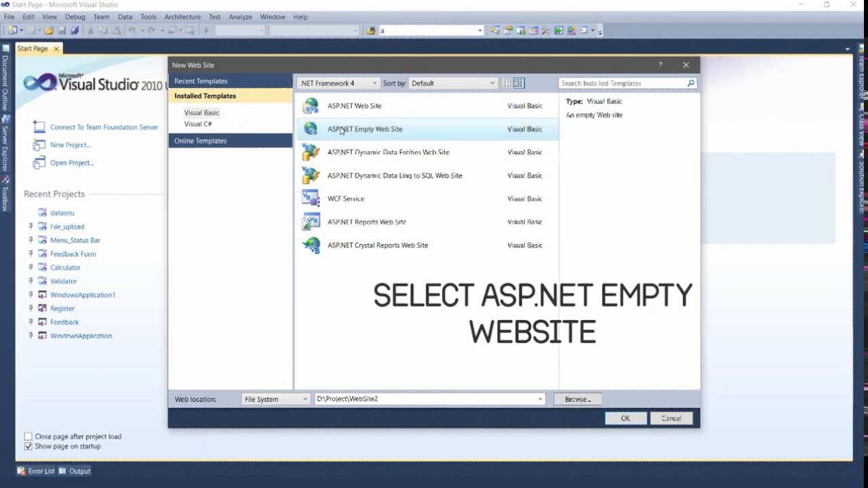Click the Save All toolbar icon
868x488 pixels.
(x=75, y=30)
